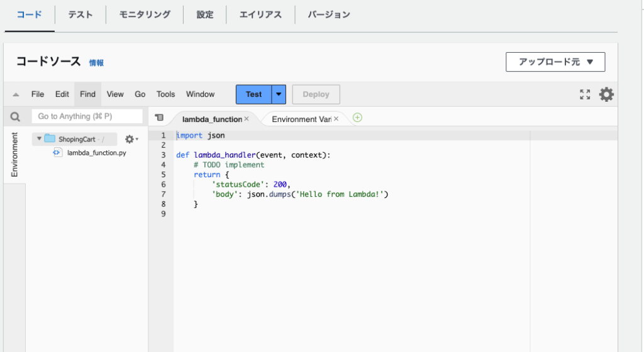Open the editor preferences gear icon

pyautogui.click(x=606, y=94)
